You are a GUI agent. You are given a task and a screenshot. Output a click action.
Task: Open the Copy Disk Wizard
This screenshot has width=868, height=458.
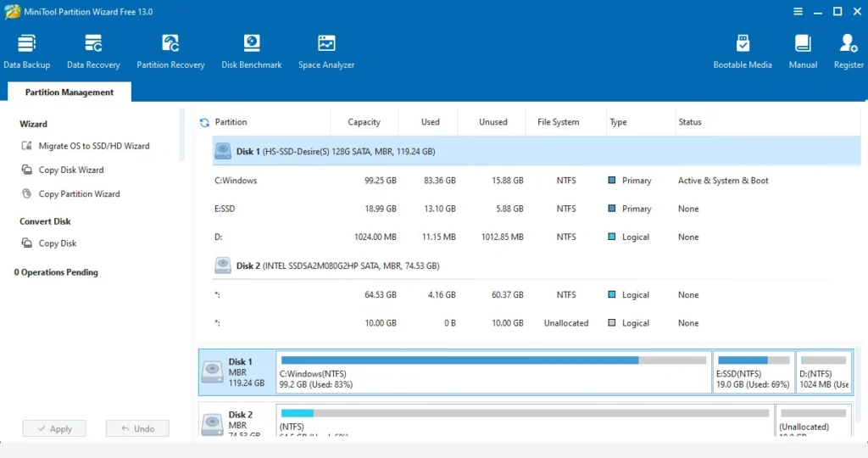(x=71, y=170)
